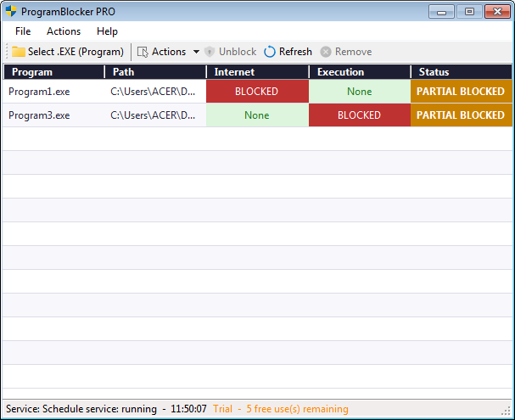Sort by the Program column header
Viewport: 515px width, 420px height.
[54, 72]
